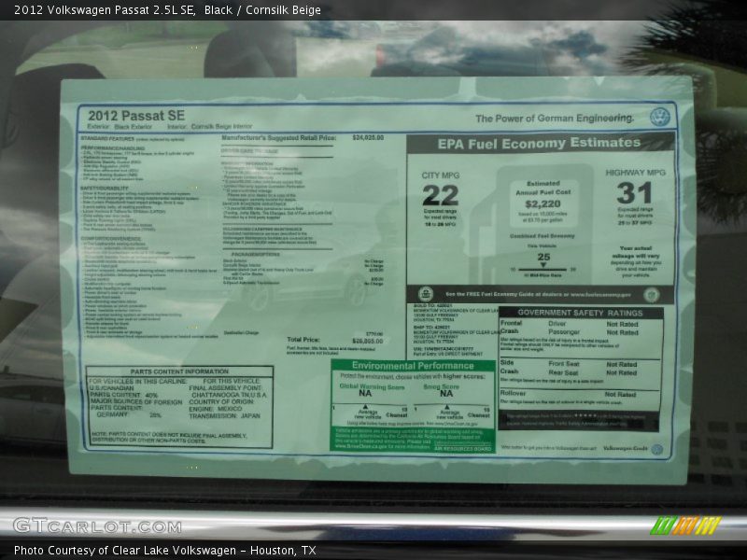Select "PARTS CONTENT INFORMATION" header
Screen dimensions: 747x560
pos(179,371)
